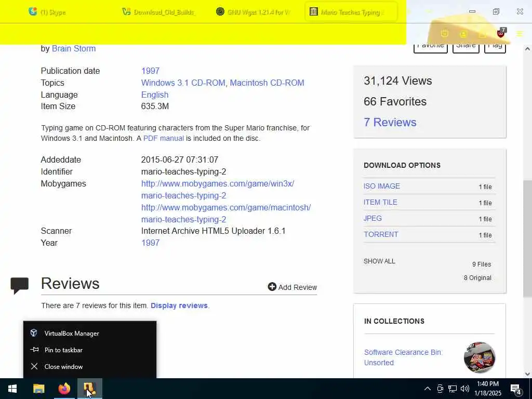
Task: Open the notification center icon
Action: [x=516, y=389]
